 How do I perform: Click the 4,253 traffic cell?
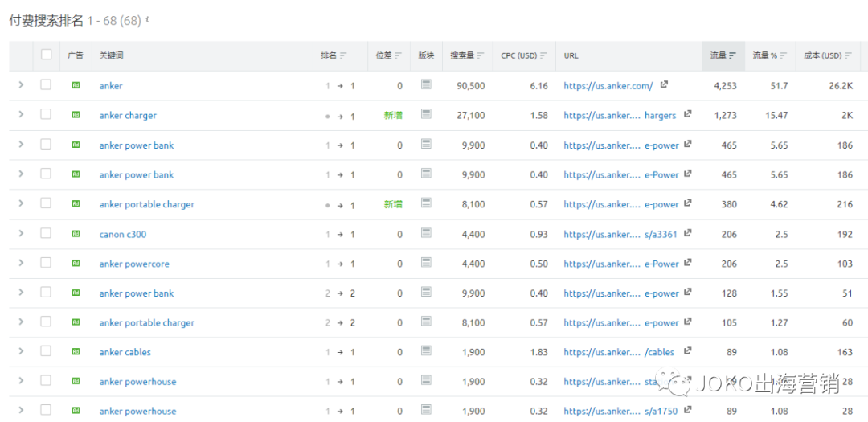(725, 86)
